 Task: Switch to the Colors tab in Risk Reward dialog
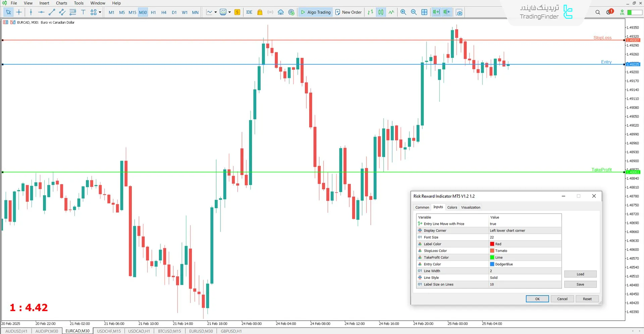point(452,207)
